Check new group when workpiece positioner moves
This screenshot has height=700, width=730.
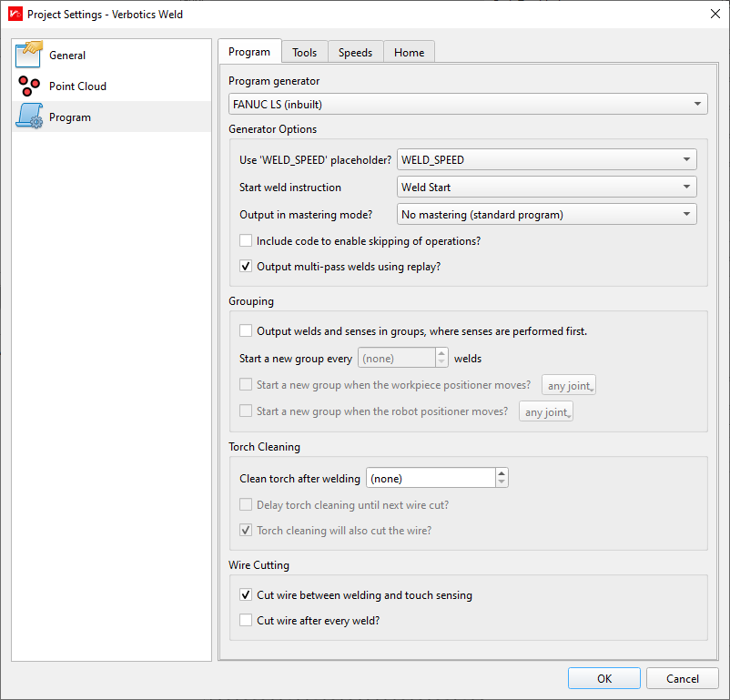pyautogui.click(x=246, y=385)
